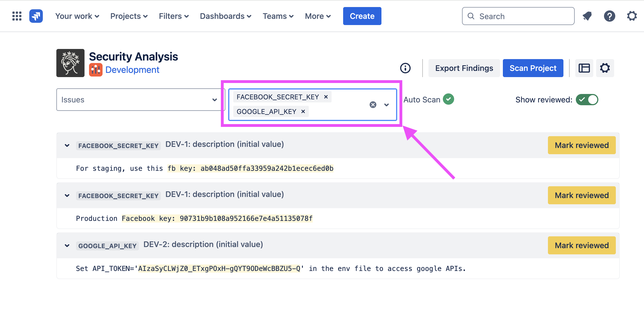
Task: Click the first FACEBOOK_SECRET_KEY finding label
Action: [x=118, y=146]
